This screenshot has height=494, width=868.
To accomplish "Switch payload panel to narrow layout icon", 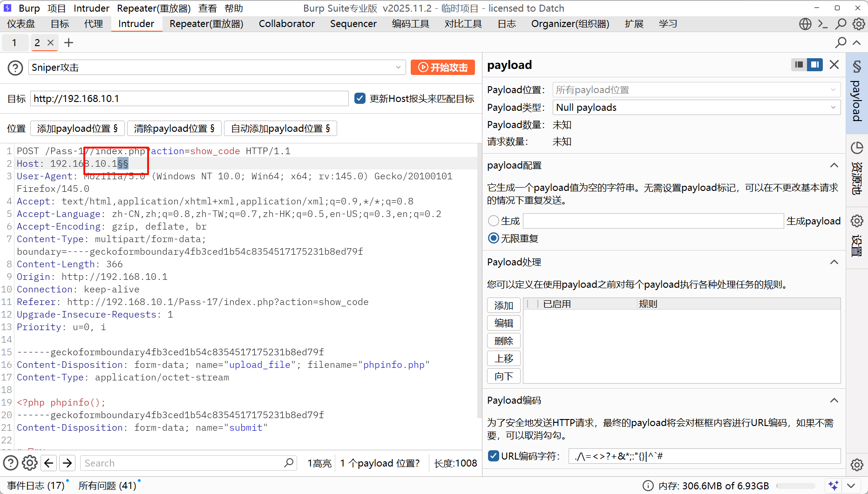I will (799, 65).
